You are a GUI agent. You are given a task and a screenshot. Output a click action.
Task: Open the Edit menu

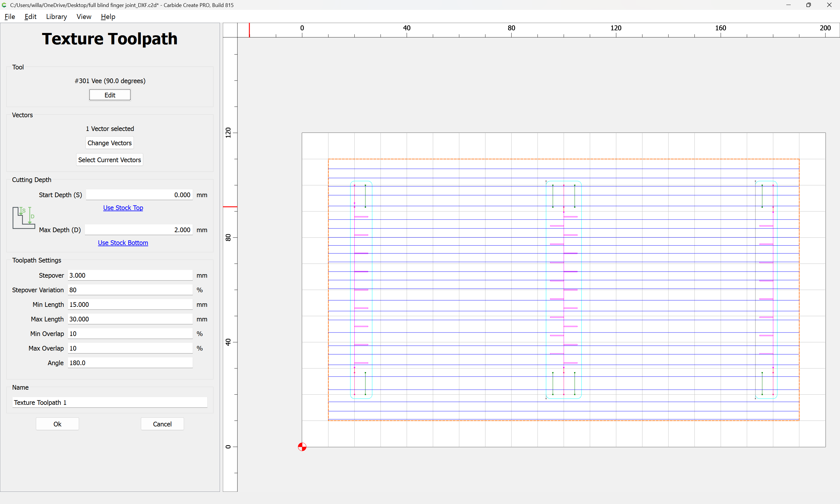(x=30, y=17)
